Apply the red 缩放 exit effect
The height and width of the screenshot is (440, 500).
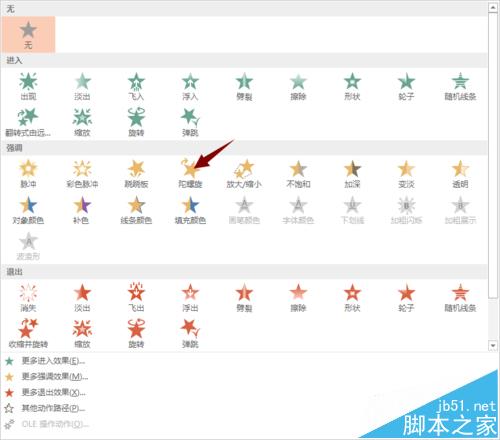(x=82, y=334)
